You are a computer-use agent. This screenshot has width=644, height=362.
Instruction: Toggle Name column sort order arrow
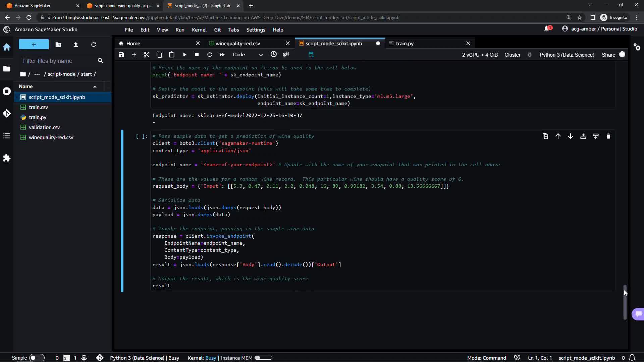point(95,86)
